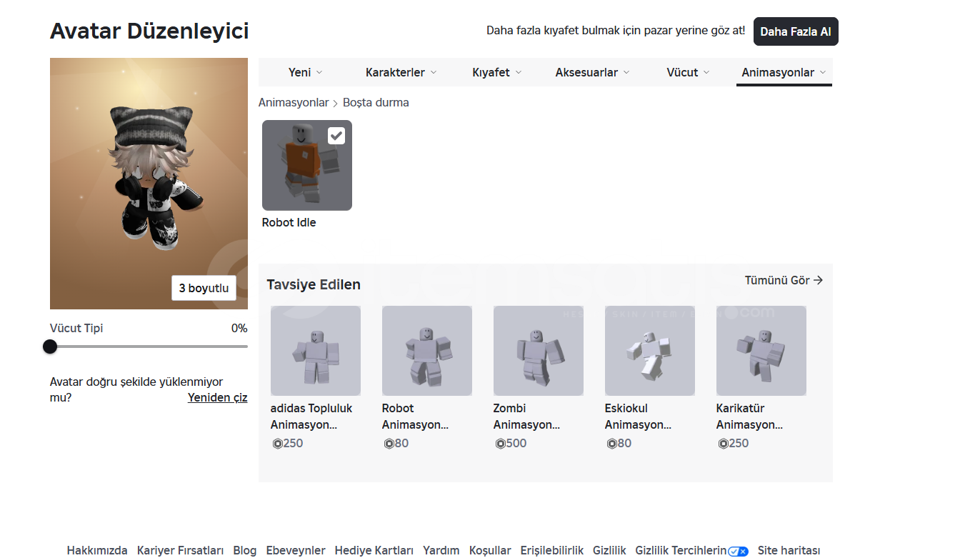980x558 pixels.
Task: Uncheck the Robot Idle equipped checkmark
Action: 336,136
